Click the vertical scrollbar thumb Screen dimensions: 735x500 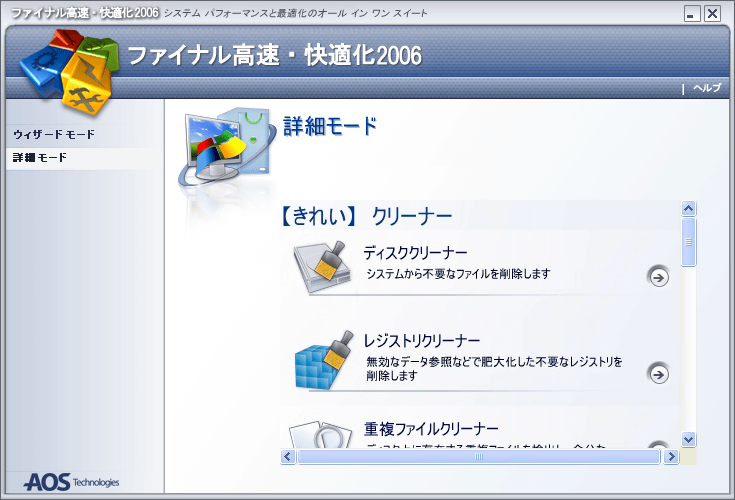click(x=689, y=242)
